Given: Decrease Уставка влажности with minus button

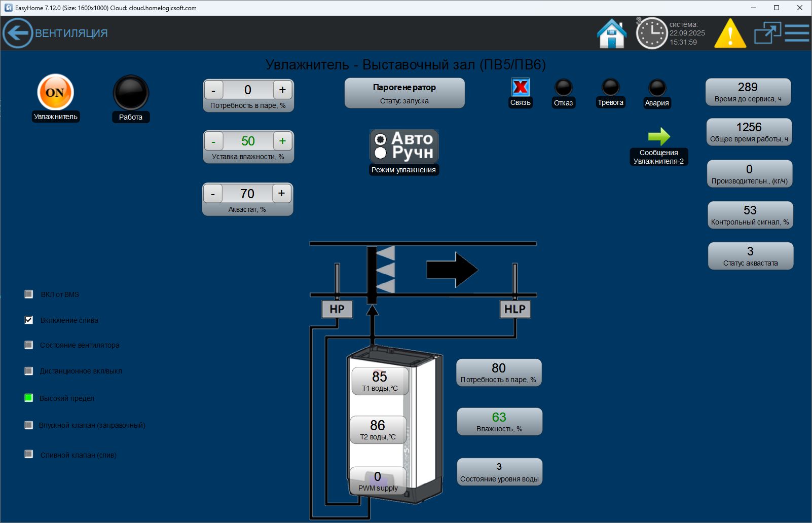Looking at the screenshot, I should click(x=213, y=141).
